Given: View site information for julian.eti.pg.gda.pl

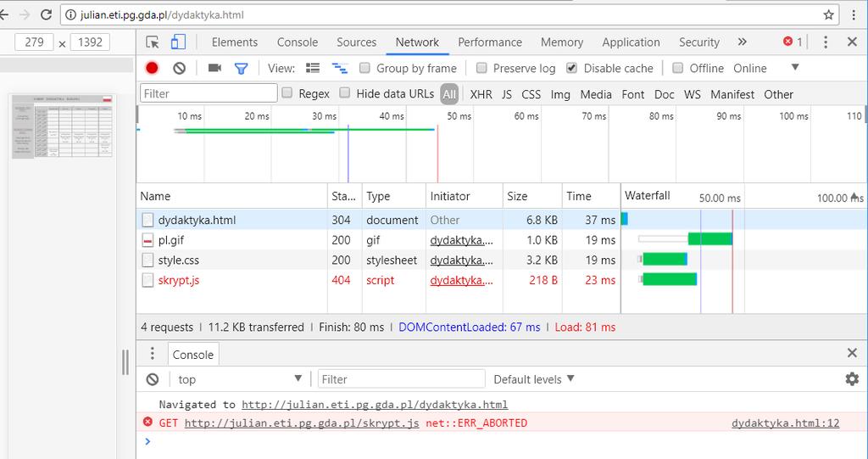Looking at the screenshot, I should pyautogui.click(x=70, y=15).
